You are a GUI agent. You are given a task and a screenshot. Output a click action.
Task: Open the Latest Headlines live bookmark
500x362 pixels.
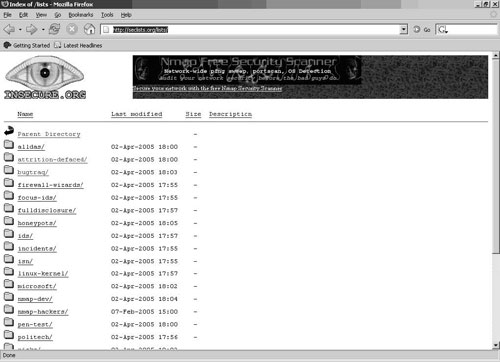78,45
